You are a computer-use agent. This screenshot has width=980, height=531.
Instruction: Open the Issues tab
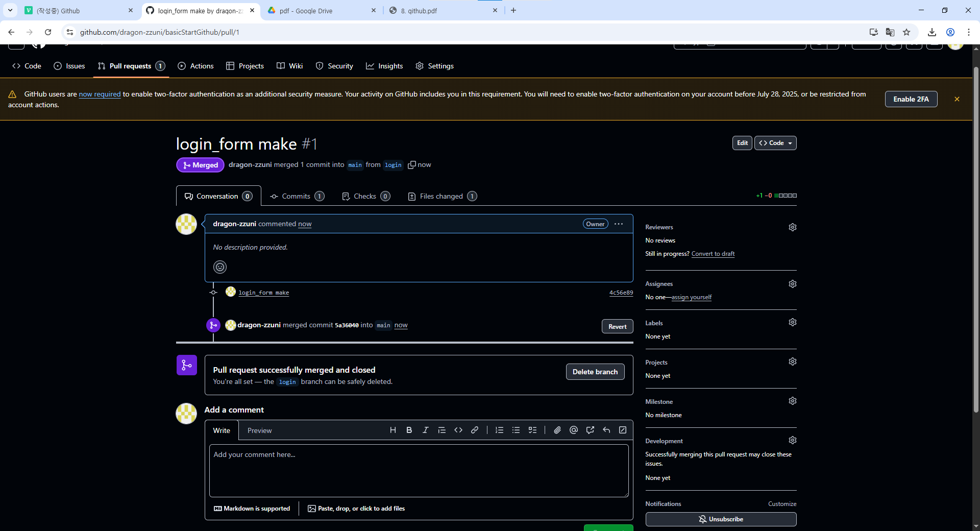click(69, 66)
